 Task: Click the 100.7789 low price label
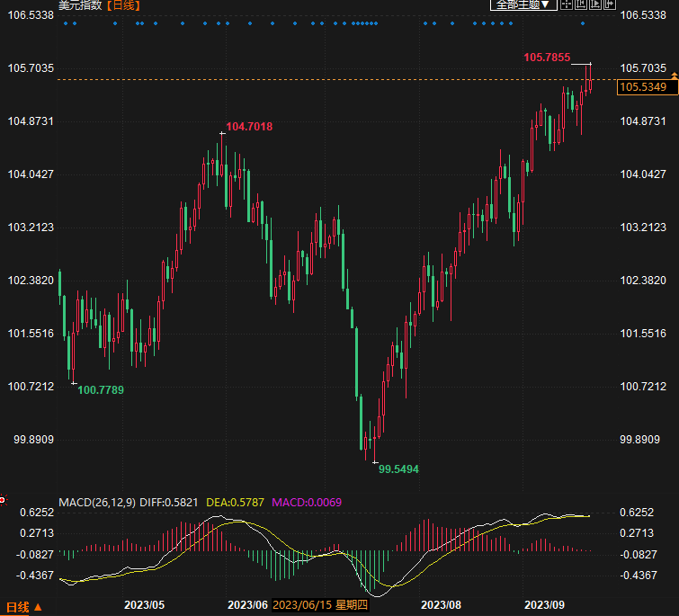(101, 390)
